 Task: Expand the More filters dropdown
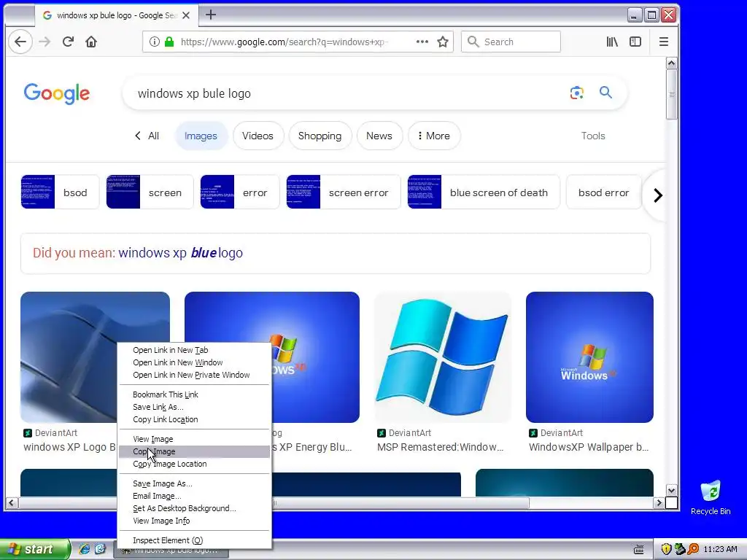click(433, 136)
